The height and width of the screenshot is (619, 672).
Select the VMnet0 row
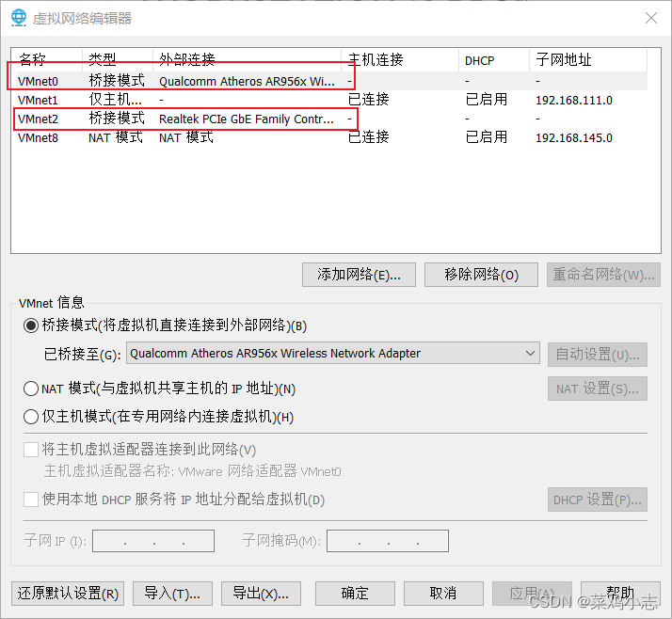point(331,81)
